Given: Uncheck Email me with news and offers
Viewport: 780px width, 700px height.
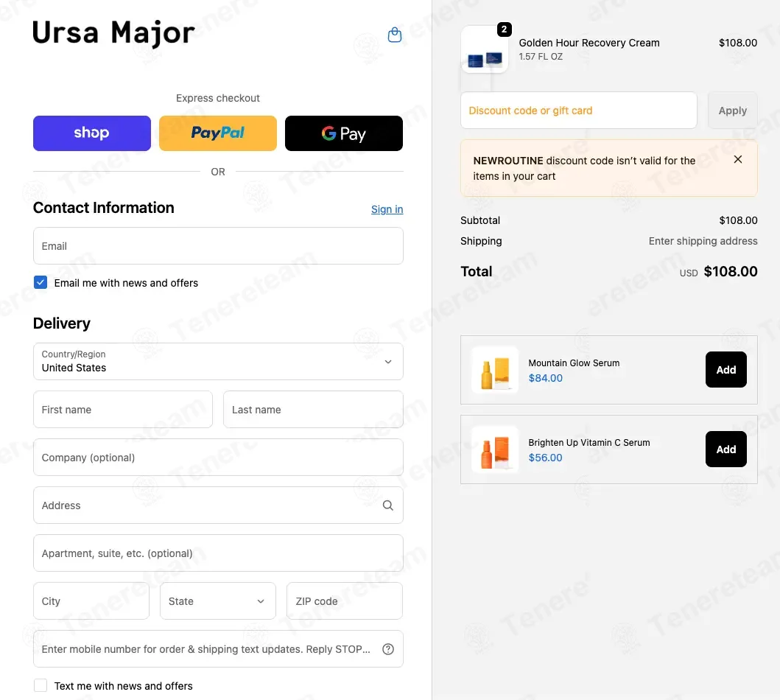Looking at the screenshot, I should [x=41, y=283].
